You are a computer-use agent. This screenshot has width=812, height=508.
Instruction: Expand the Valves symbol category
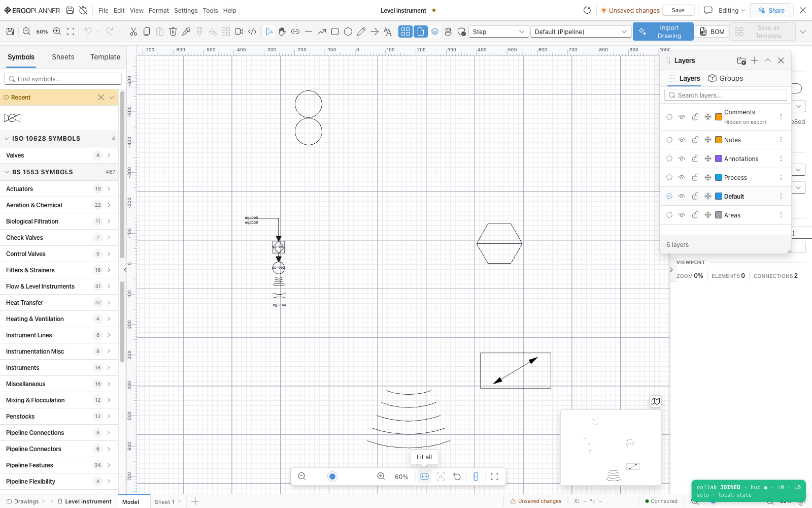pos(59,155)
